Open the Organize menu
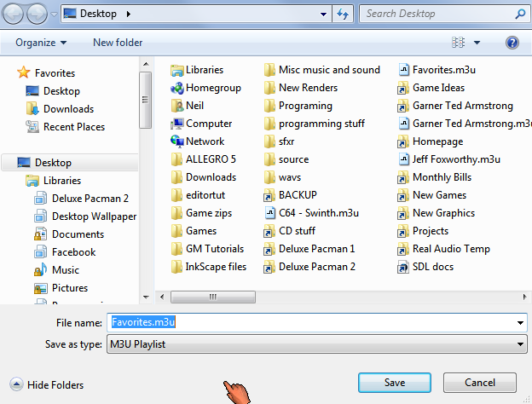Viewport: 532px width, 404px height. tap(41, 43)
